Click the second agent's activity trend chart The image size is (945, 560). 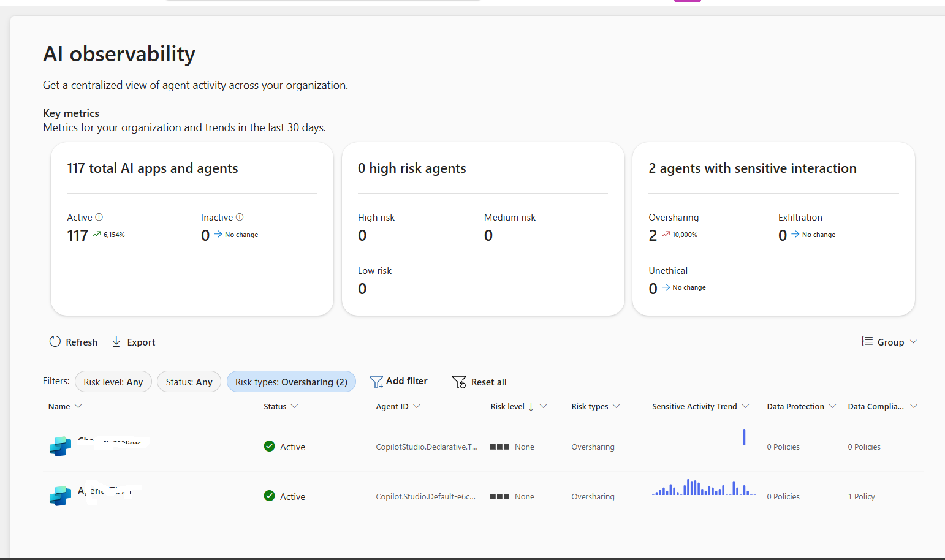[703, 488]
